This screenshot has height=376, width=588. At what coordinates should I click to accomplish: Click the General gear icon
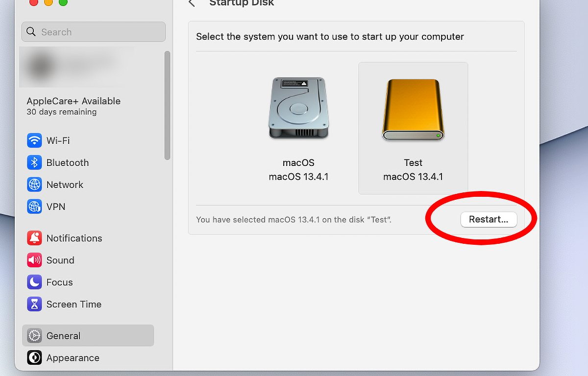[x=34, y=336]
